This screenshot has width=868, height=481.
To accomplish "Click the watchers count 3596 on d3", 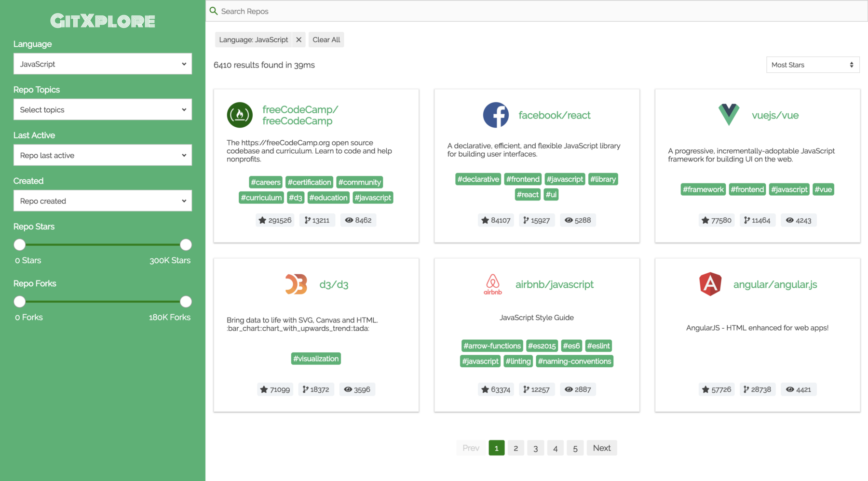I will click(x=357, y=389).
